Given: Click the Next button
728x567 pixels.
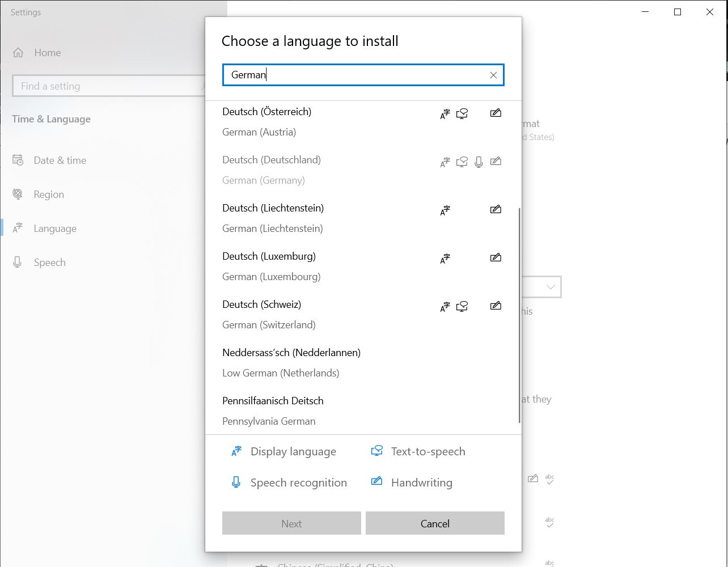Looking at the screenshot, I should coord(291,523).
